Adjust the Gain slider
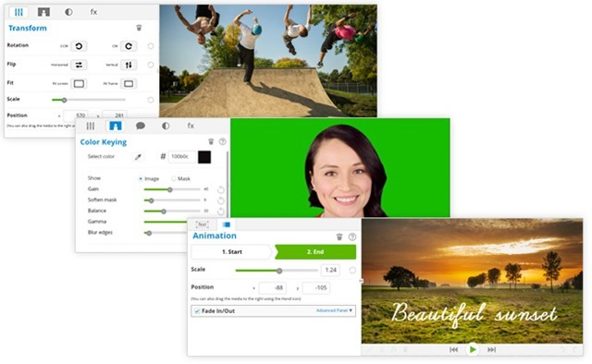Image resolution: width=592 pixels, height=364 pixels. pyautogui.click(x=172, y=189)
